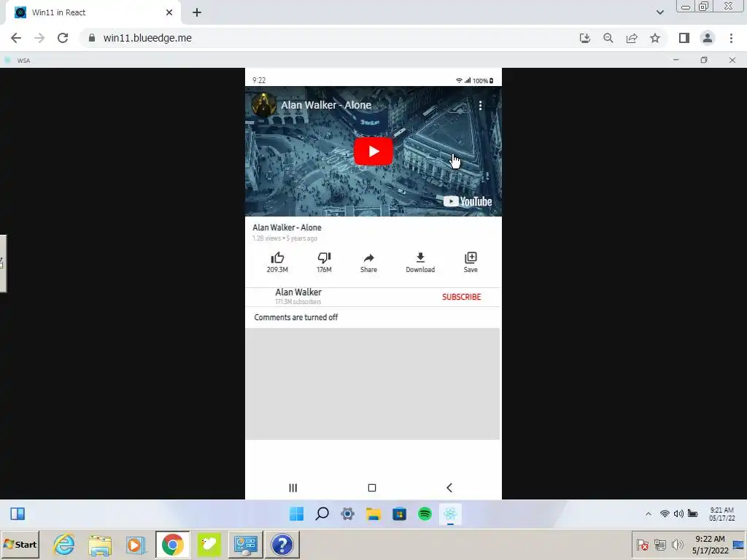Open Windows 11 taskbar search
This screenshot has width=747, height=560.
tap(322, 514)
